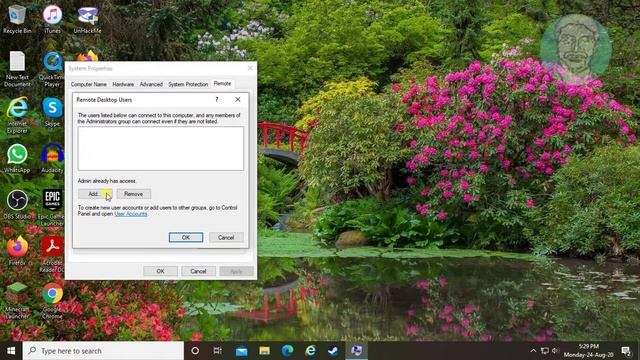Open Task View on the taskbar
This screenshot has width=640, height=360.
[218, 351]
